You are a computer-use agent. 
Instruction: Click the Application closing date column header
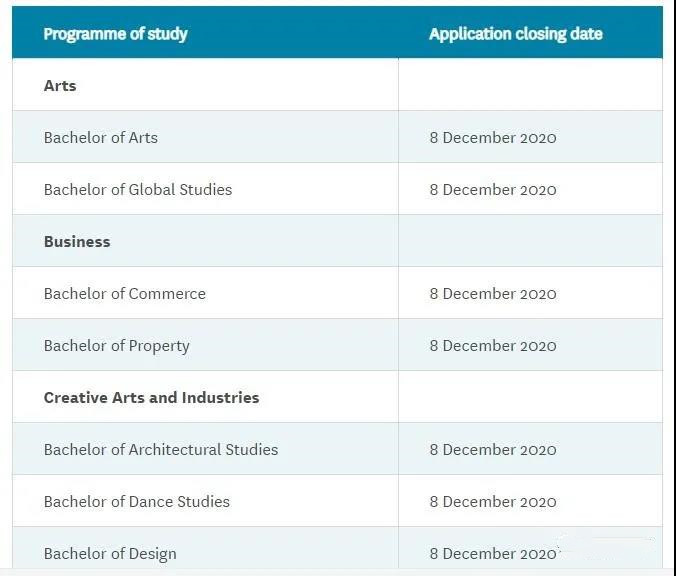[516, 34]
